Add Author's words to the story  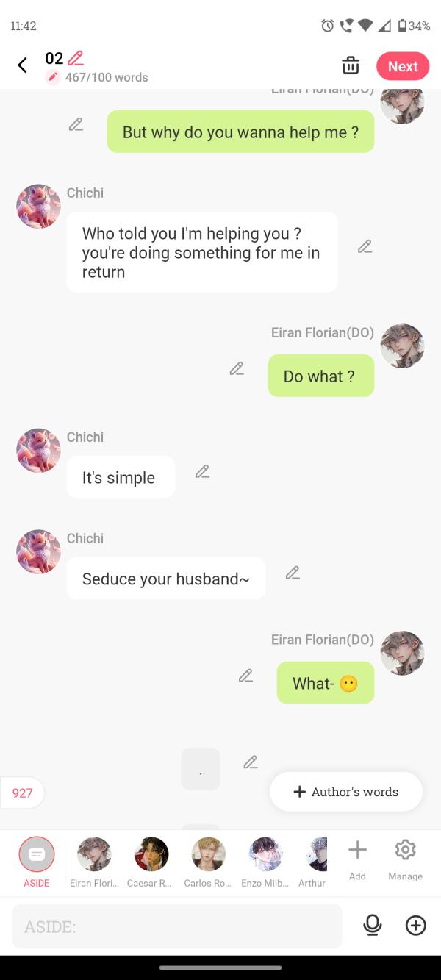[x=345, y=792]
